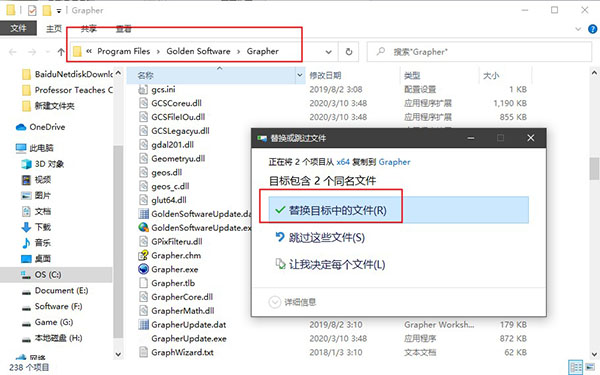Open the 音乐 folder in navigation pane

pos(36,243)
